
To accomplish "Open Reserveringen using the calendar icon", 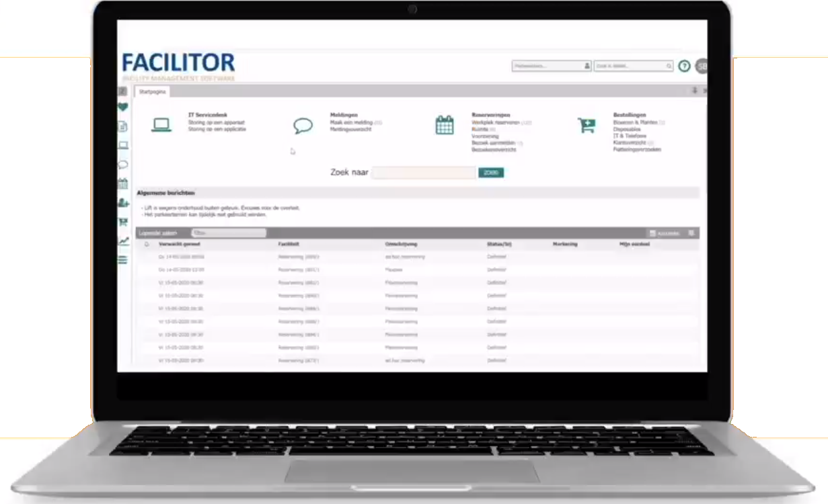I will [x=444, y=125].
